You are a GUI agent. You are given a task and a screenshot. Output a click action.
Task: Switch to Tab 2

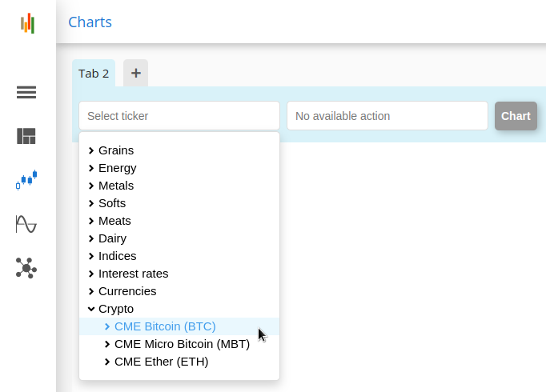(x=94, y=74)
